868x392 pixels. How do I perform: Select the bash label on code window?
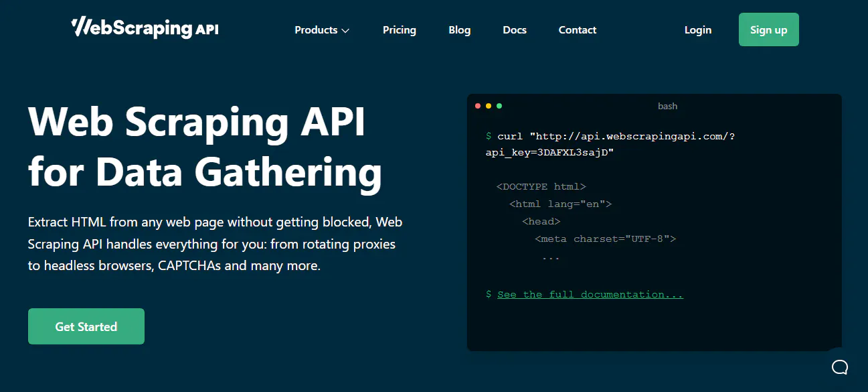667,106
